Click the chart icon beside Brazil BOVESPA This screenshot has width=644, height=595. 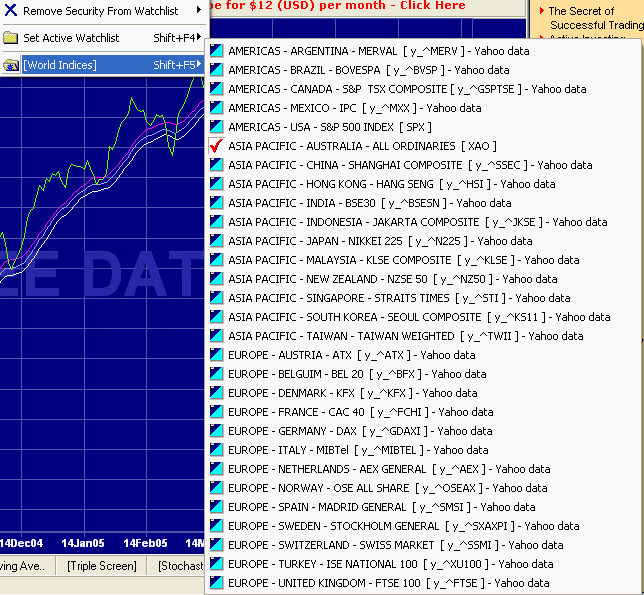216,69
